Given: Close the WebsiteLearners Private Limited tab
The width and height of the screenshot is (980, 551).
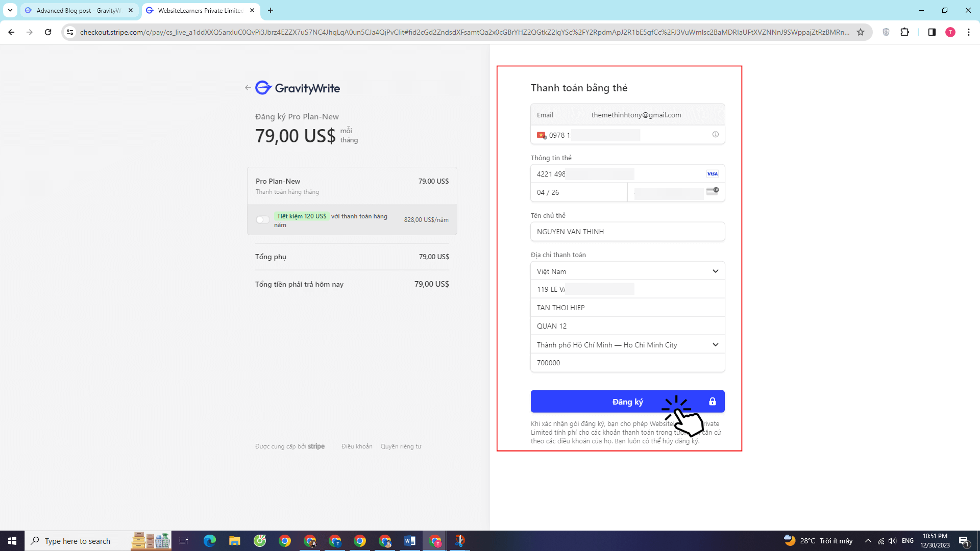Looking at the screenshot, I should tap(252, 10).
